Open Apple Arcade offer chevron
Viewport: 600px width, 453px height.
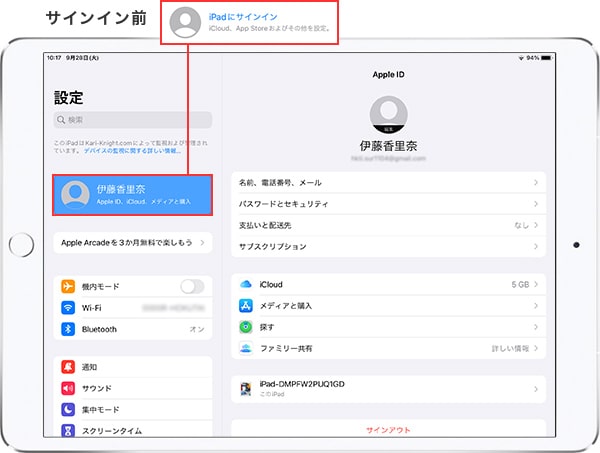point(202,243)
